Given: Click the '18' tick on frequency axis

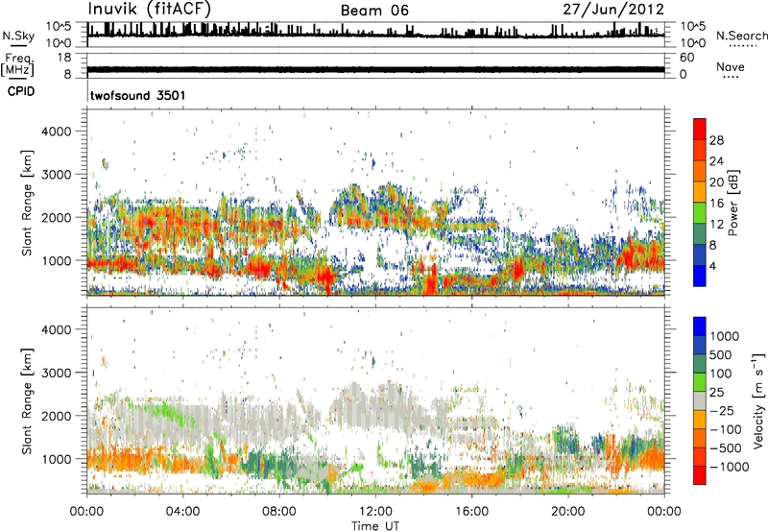Looking at the screenshot, I should pyautogui.click(x=64, y=58).
